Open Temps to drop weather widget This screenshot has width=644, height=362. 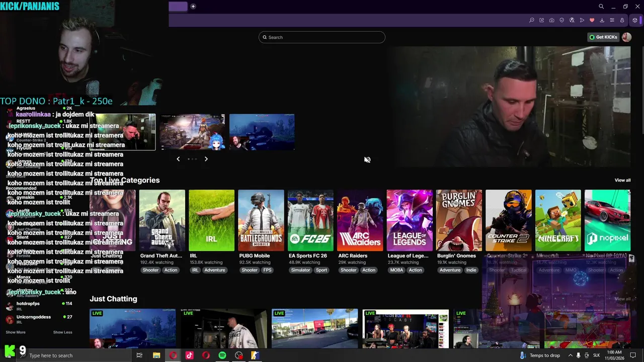coord(540,355)
